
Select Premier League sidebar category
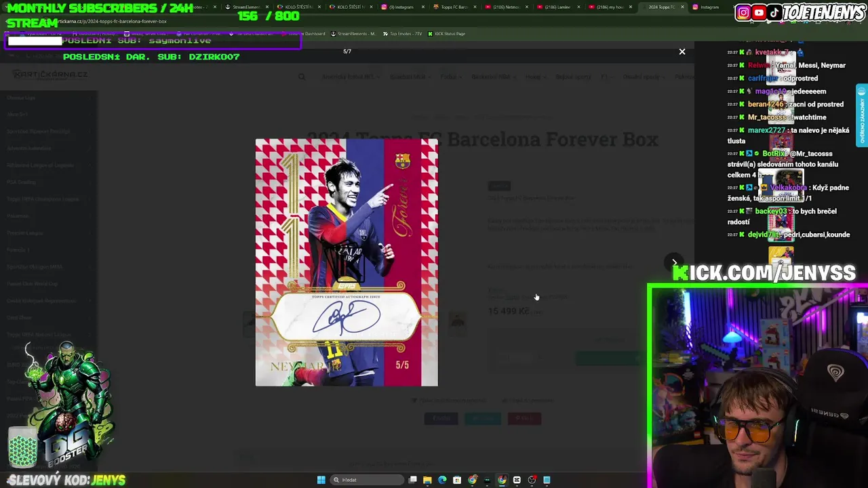pyautogui.click(x=25, y=233)
